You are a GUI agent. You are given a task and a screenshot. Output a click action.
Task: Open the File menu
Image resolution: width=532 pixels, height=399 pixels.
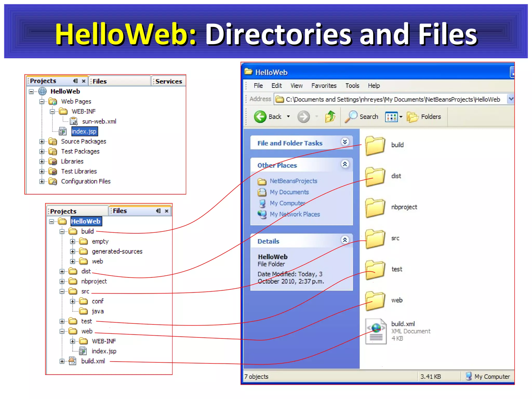[258, 85]
